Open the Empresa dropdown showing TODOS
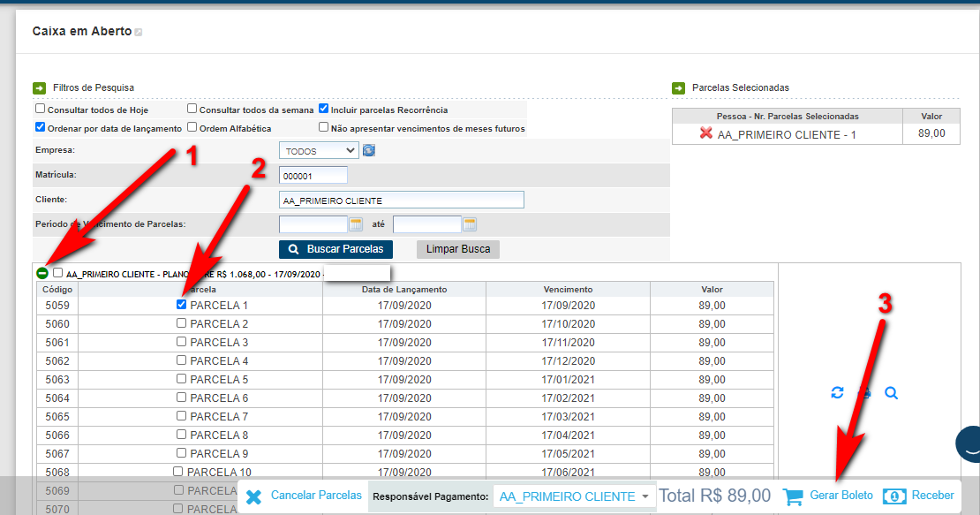This screenshot has height=515, width=980. pos(319,151)
